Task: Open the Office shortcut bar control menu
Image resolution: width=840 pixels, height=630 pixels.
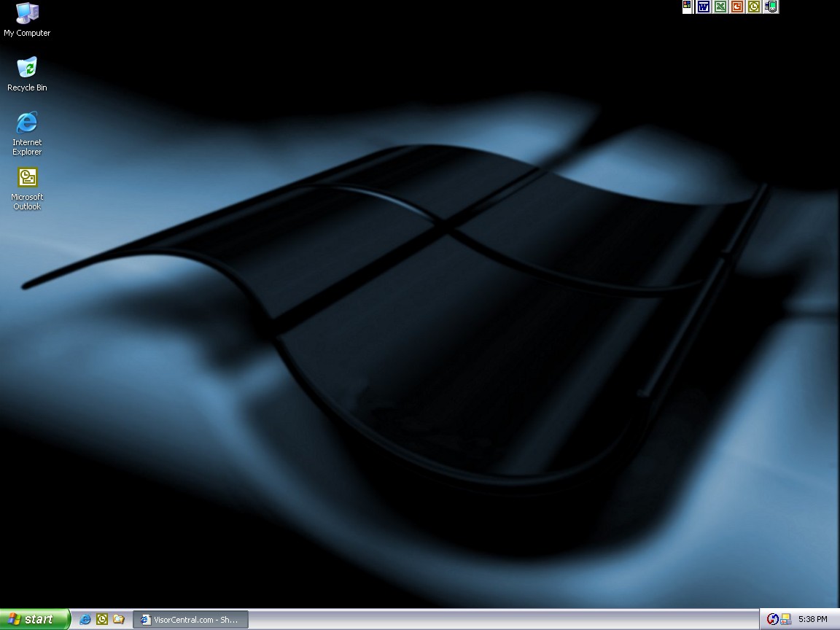Action: click(687, 6)
